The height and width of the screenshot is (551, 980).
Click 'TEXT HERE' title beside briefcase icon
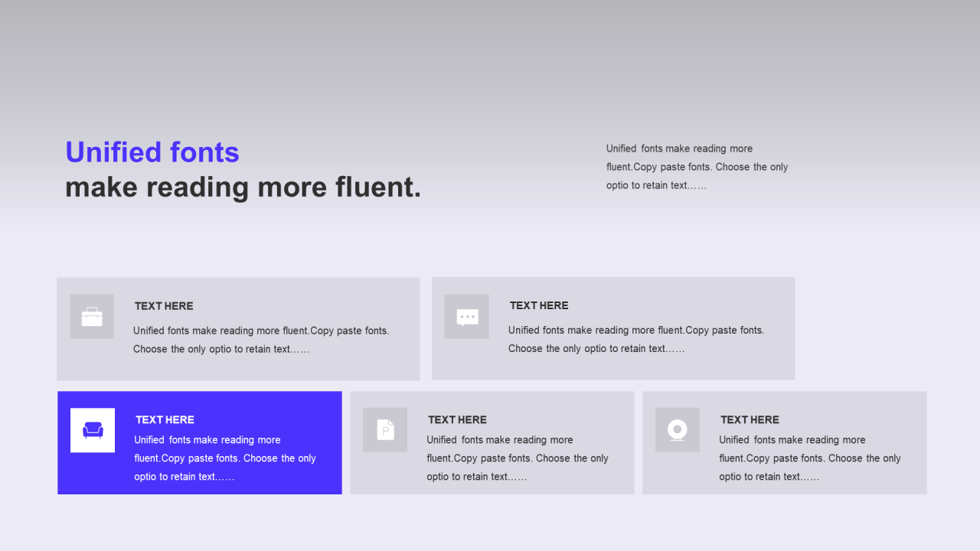[x=164, y=306]
